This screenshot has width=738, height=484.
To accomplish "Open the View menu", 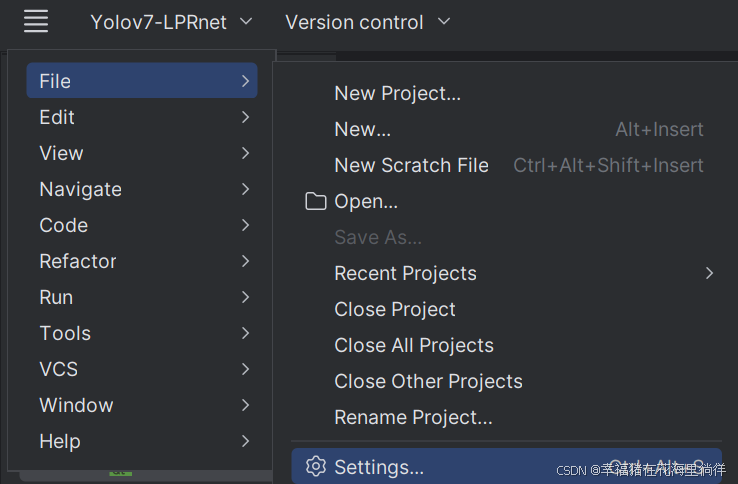I will coord(61,153).
